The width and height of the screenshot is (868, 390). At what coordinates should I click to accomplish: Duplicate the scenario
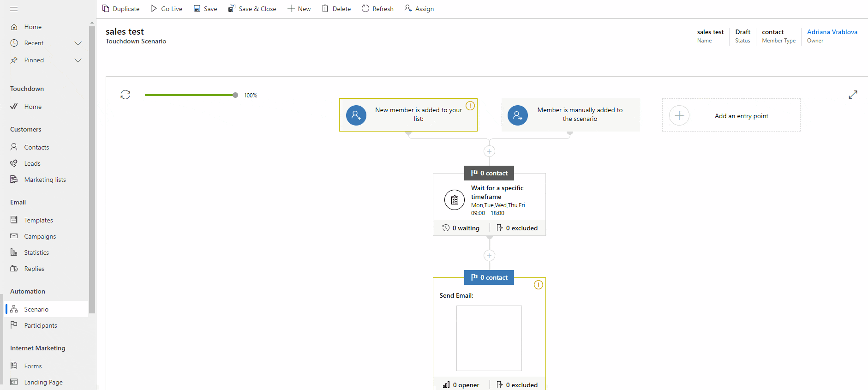coord(120,9)
